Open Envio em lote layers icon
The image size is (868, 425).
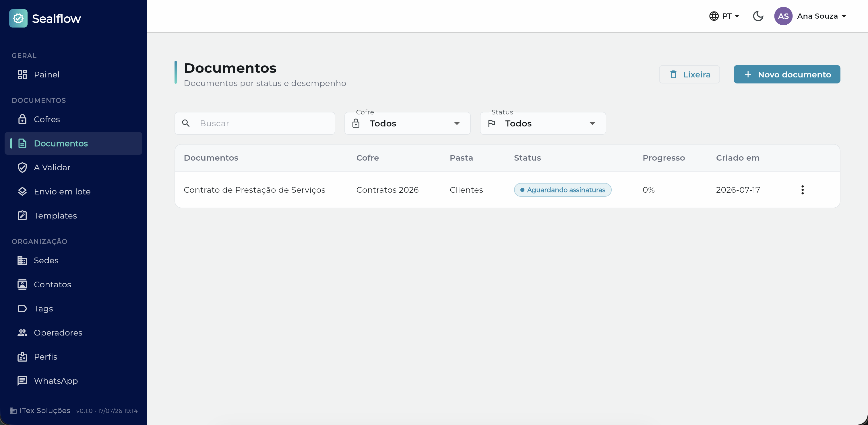click(22, 191)
